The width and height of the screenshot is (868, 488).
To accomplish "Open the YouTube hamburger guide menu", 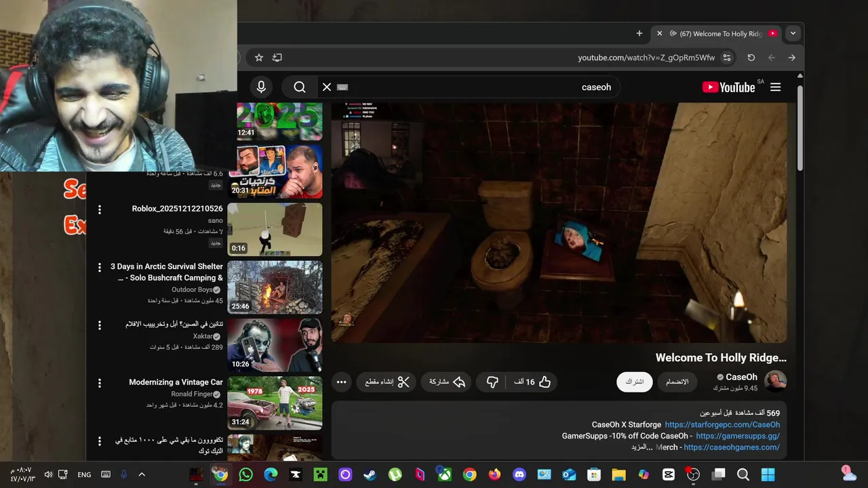I will point(776,87).
